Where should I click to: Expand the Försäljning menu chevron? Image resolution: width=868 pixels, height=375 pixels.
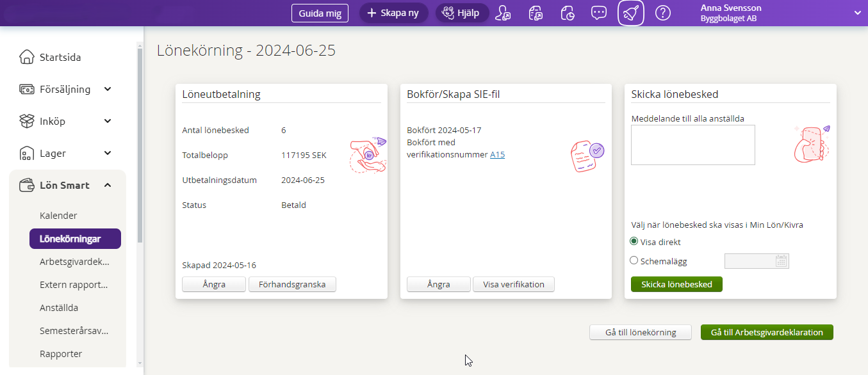pyautogui.click(x=108, y=89)
